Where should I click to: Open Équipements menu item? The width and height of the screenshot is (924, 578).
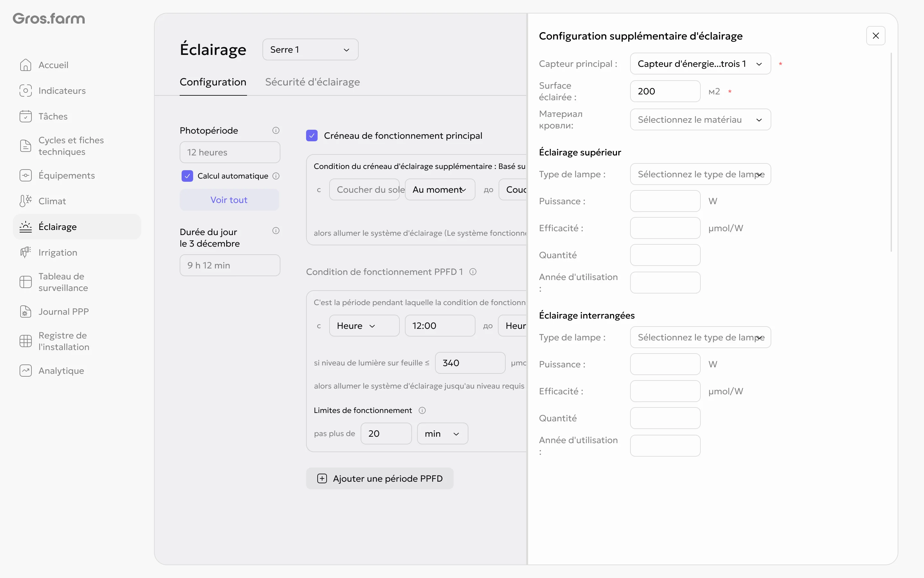(77, 175)
